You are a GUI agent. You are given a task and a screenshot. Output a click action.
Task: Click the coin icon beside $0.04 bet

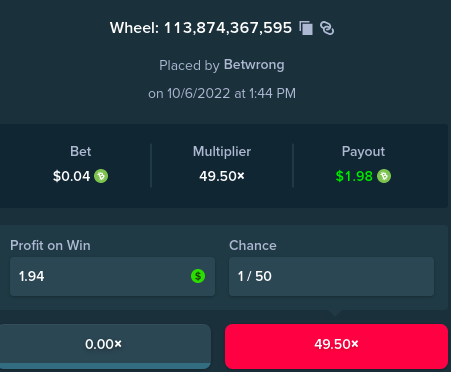101,176
